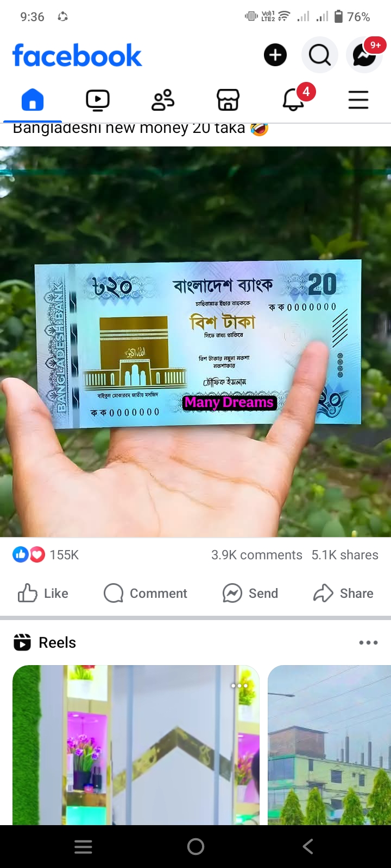This screenshot has height=868, width=391.
Task: Play the first Reels thumbnail
Action: (x=136, y=745)
